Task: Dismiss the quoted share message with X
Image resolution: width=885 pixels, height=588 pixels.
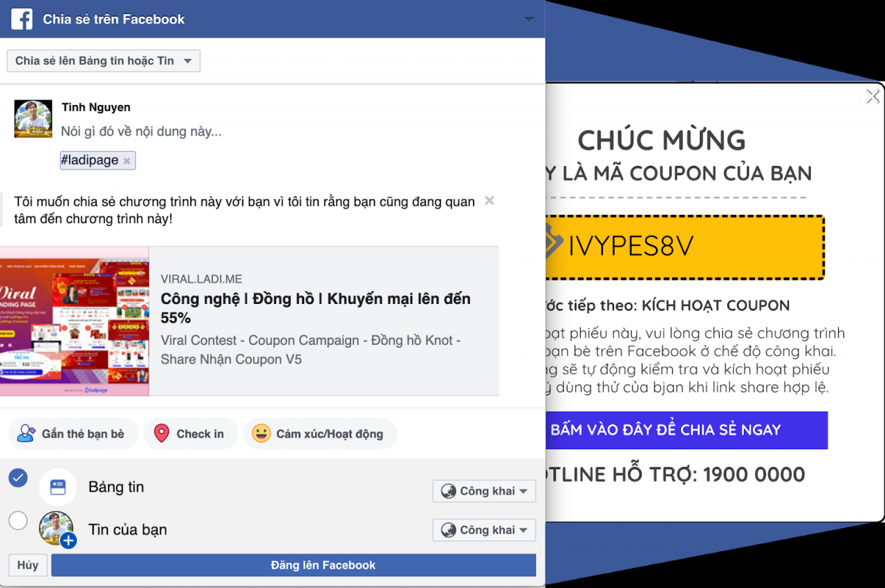Action: coord(490,201)
